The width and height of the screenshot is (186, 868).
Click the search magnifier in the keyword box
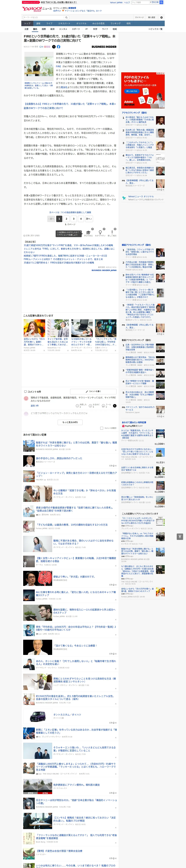(x=66, y=18)
